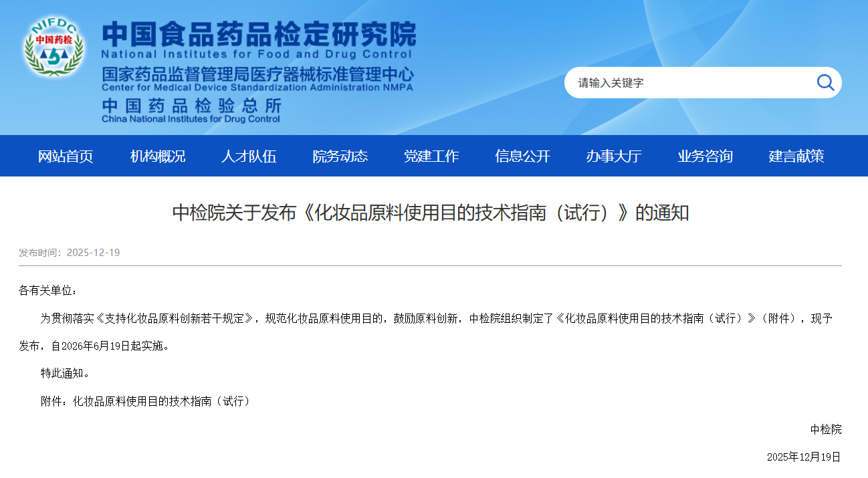The height and width of the screenshot is (478, 868).
Task: Open the 院务动态 menu item
Action: pos(340,156)
